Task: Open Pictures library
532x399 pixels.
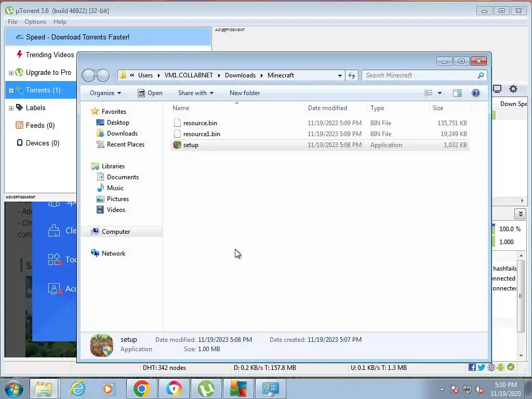Action: click(118, 199)
